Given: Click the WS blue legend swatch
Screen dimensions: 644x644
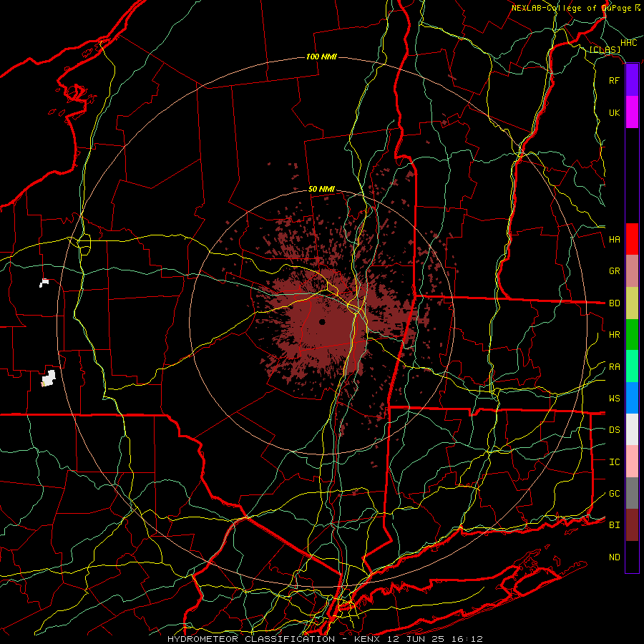Looking at the screenshot, I should [x=632, y=398].
